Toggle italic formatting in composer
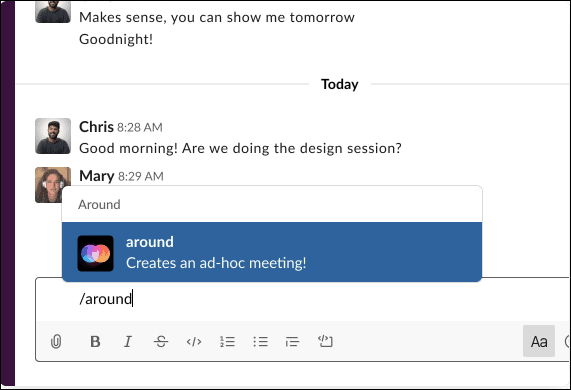Image resolution: width=571 pixels, height=390 pixels. tap(128, 342)
